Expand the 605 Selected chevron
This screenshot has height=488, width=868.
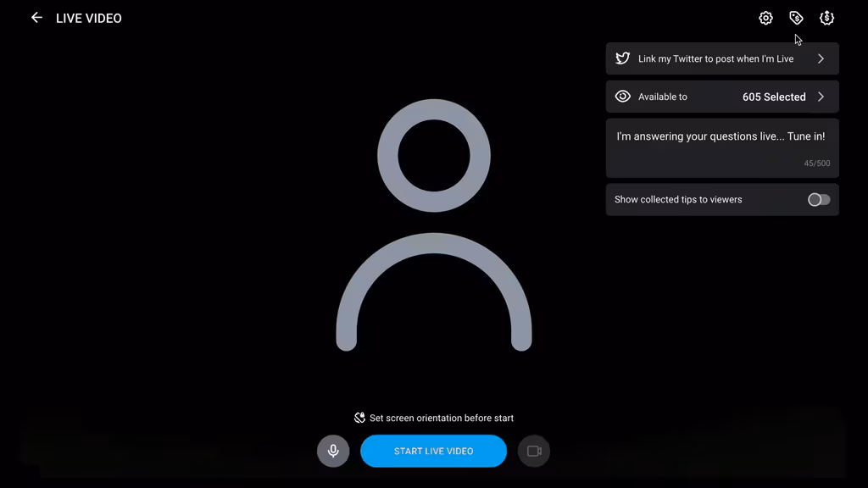point(821,97)
